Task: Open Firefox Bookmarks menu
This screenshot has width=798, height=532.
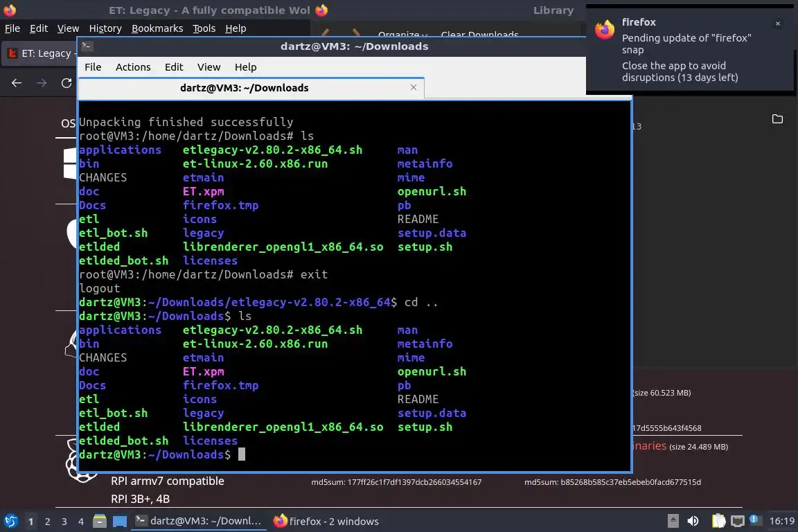Action: (x=157, y=28)
